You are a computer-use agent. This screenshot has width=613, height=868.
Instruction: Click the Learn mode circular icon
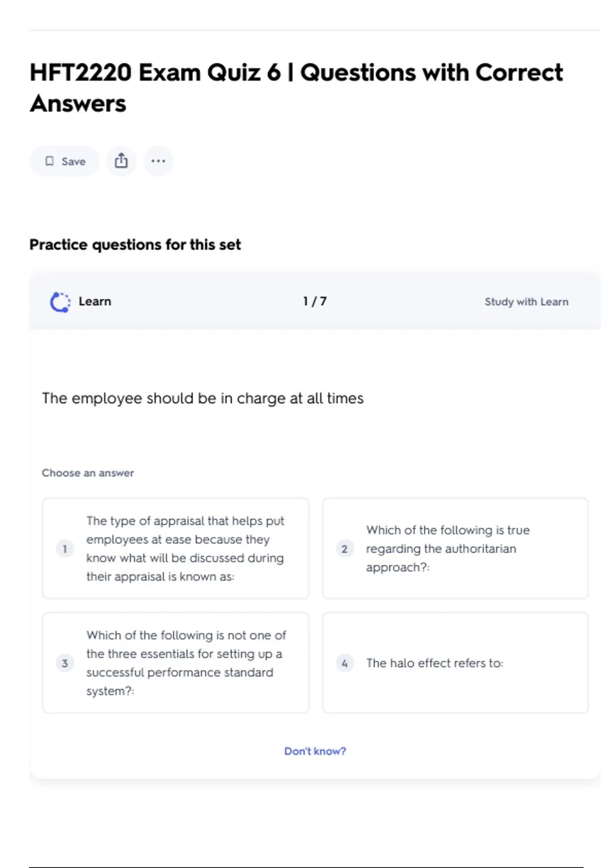pyautogui.click(x=60, y=302)
